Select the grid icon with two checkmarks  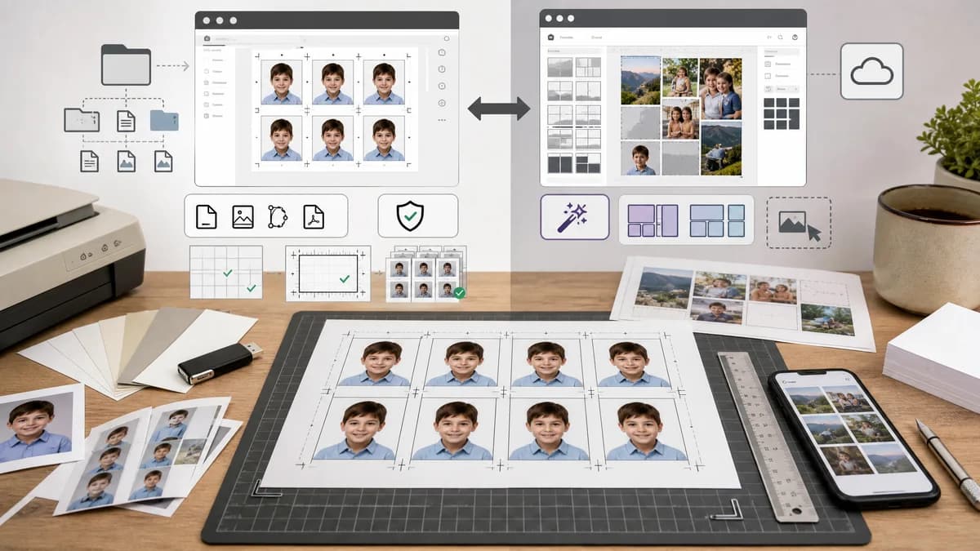coord(226,272)
